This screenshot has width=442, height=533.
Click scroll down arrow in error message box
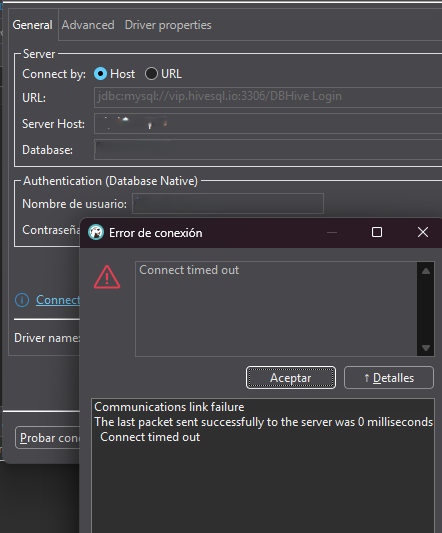point(426,348)
